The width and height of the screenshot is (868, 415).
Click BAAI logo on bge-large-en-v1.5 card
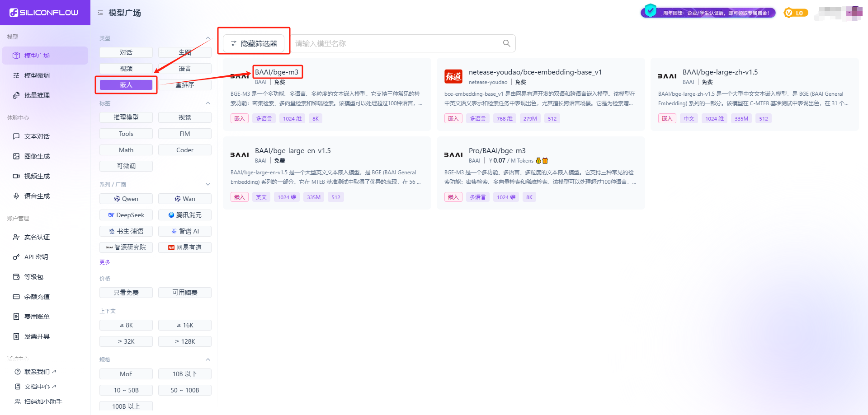[240, 155]
